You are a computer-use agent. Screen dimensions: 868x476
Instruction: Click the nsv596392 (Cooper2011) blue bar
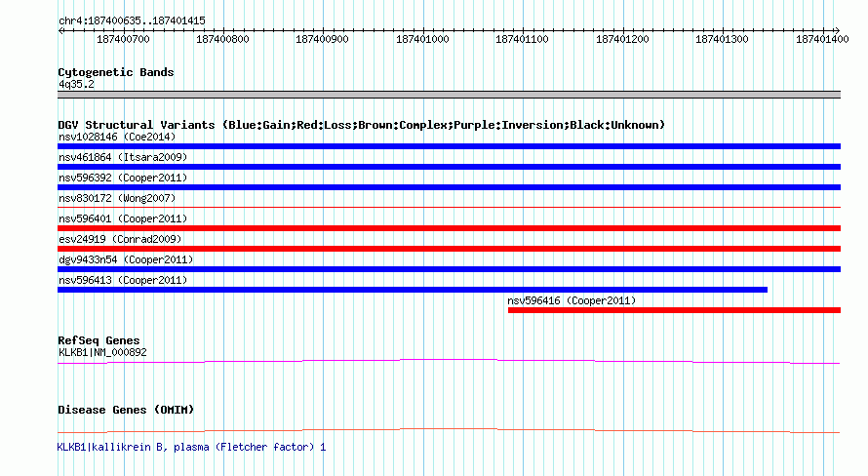[x=449, y=187]
